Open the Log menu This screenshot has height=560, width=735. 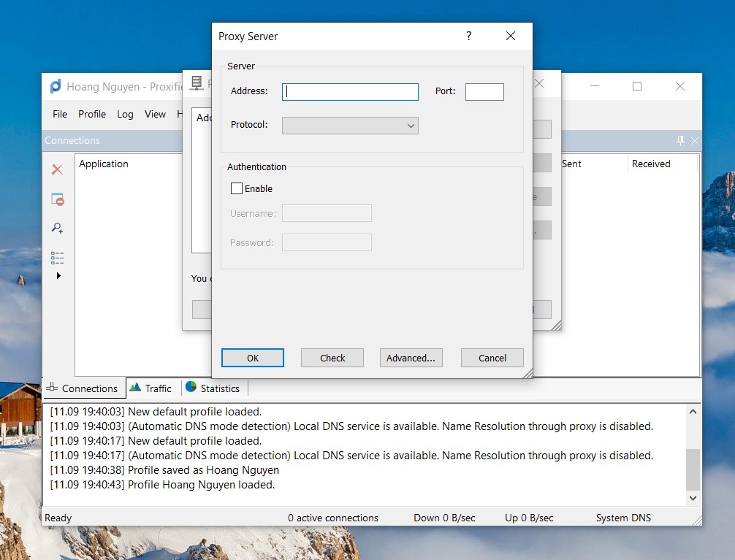[x=125, y=114]
